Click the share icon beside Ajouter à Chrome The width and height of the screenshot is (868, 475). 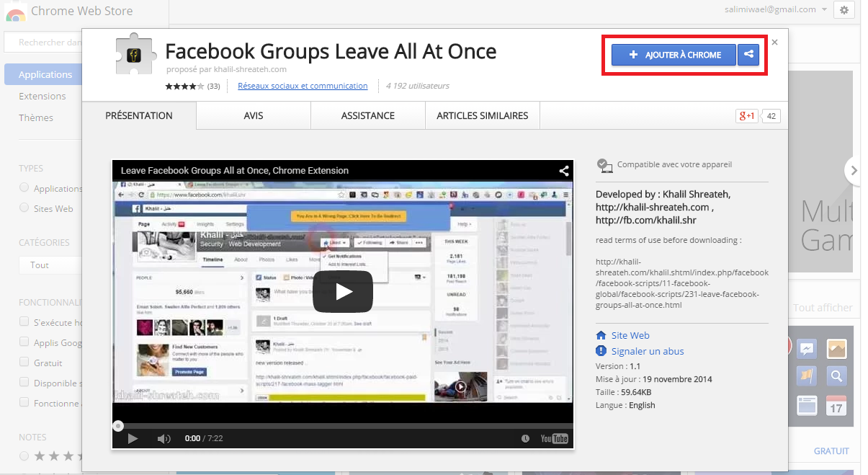(x=748, y=55)
